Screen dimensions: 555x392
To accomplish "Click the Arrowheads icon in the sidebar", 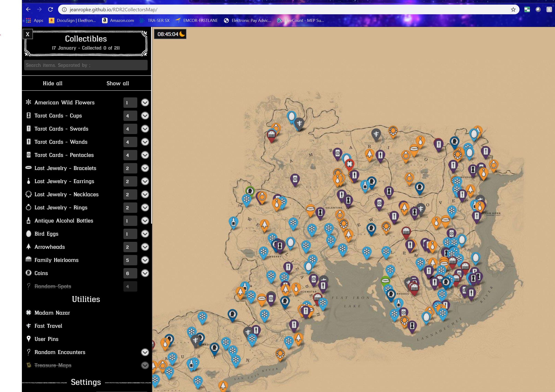I will 29,247.
